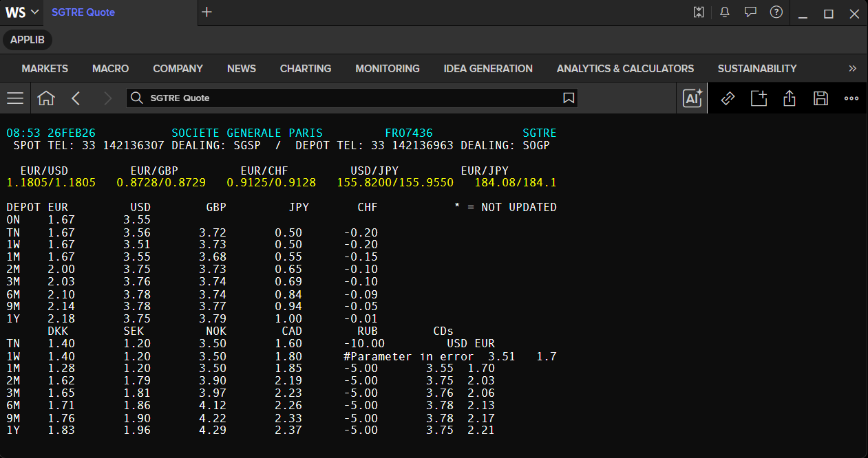Open the COMPANY menu
The height and width of the screenshot is (458, 868).
[x=178, y=69]
